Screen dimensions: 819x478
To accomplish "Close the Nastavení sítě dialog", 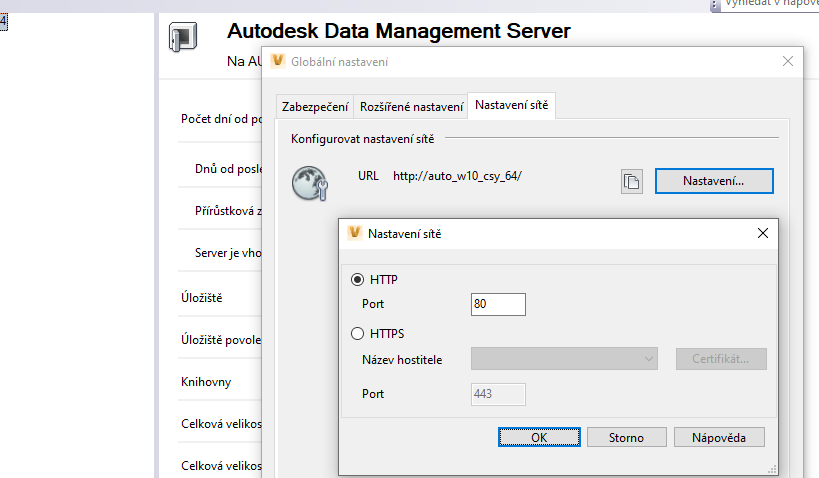I will point(763,233).
